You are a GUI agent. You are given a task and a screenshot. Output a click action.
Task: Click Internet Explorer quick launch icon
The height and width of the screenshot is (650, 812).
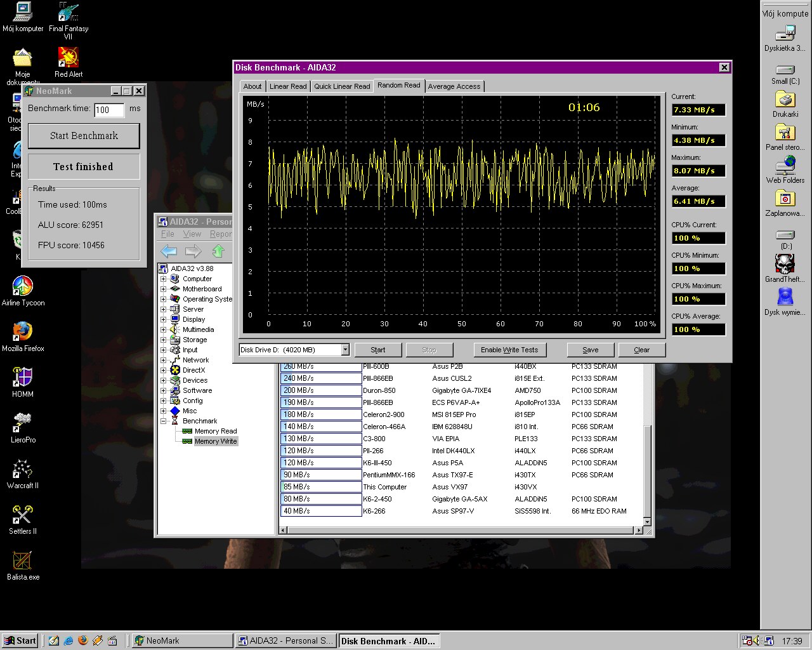[68, 640]
